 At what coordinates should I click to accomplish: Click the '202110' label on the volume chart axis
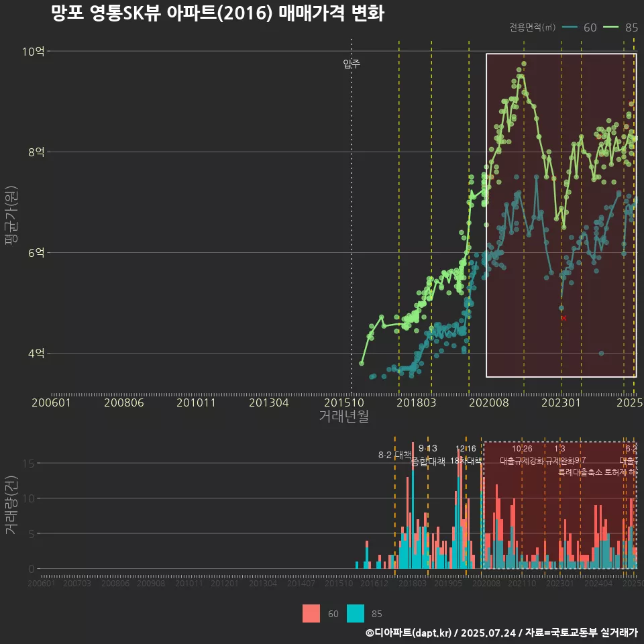(x=522, y=583)
